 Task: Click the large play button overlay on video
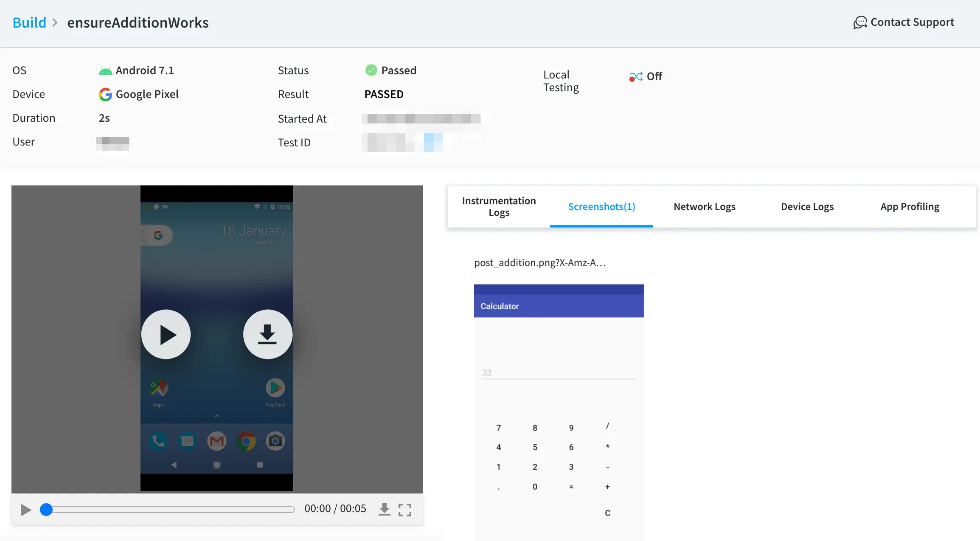click(166, 334)
